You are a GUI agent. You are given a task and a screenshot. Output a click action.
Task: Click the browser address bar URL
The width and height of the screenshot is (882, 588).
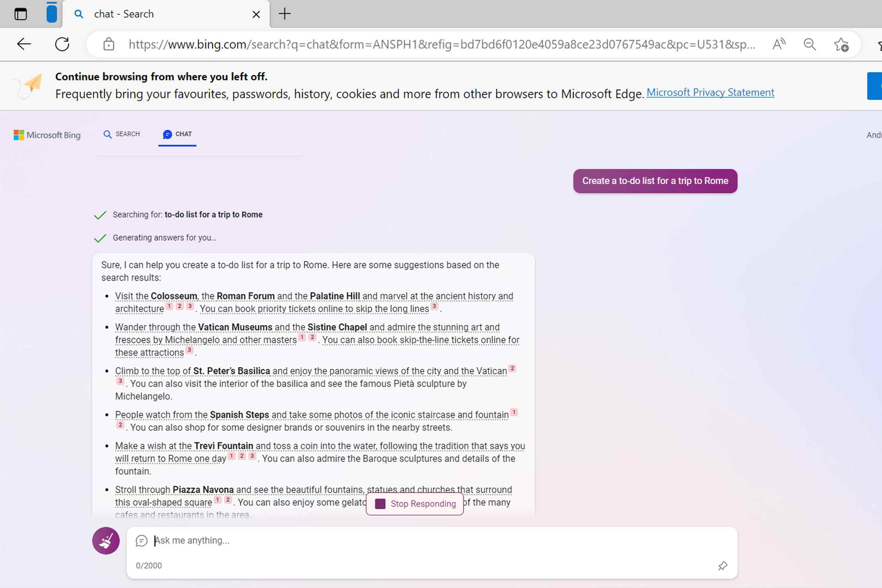[442, 44]
